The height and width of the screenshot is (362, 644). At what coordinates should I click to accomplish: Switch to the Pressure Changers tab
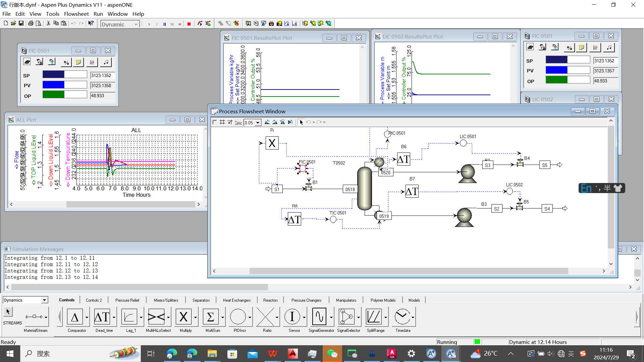(x=306, y=300)
